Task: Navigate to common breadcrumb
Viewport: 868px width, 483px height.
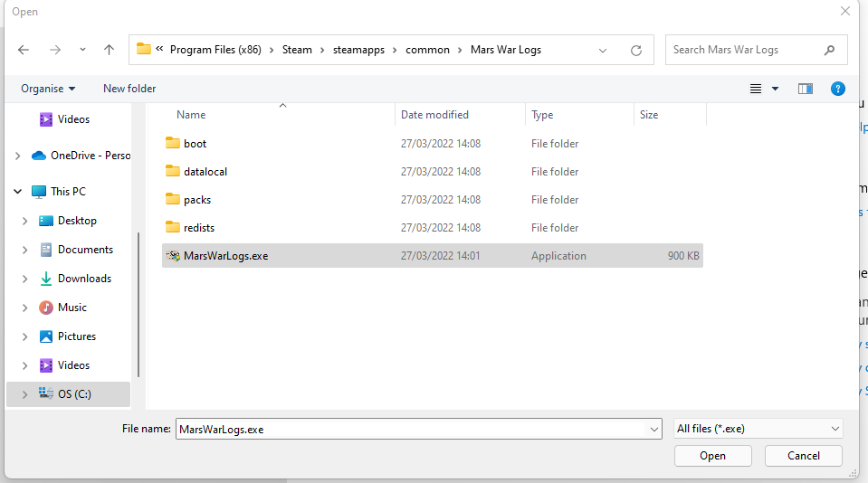Action: click(x=427, y=50)
